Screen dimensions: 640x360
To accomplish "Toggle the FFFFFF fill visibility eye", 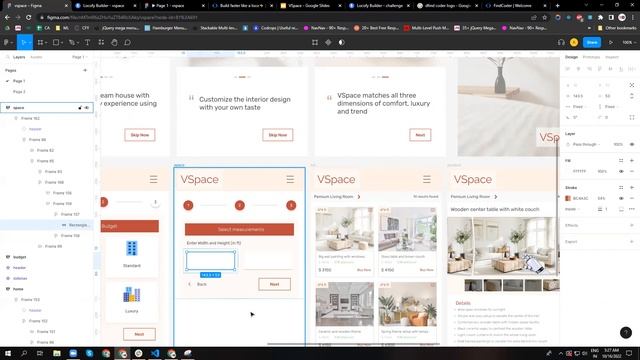I will pos(621,171).
